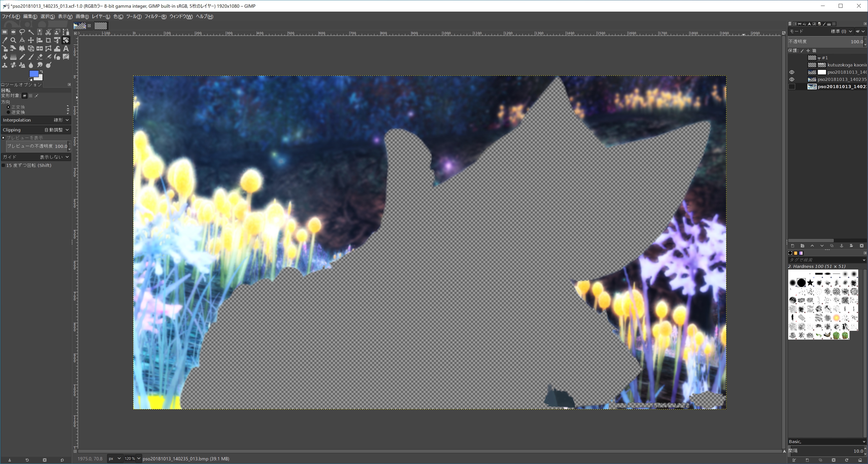Select the Rotate tool
868x464 pixels.
[x=66, y=40]
